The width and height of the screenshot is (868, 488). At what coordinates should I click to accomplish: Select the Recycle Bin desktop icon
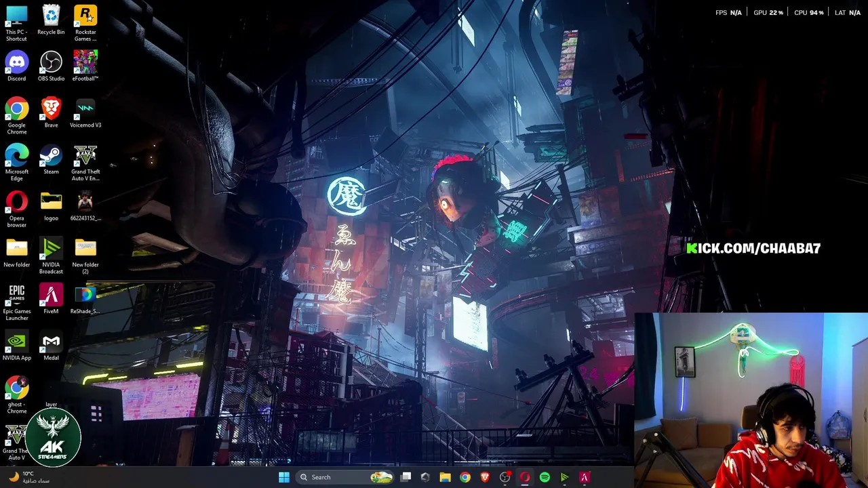pos(51,20)
